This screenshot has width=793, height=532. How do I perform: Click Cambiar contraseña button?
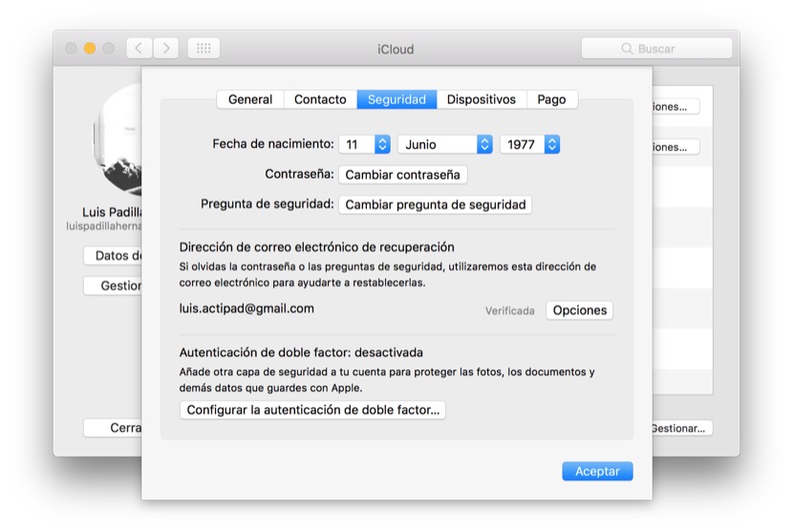402,175
